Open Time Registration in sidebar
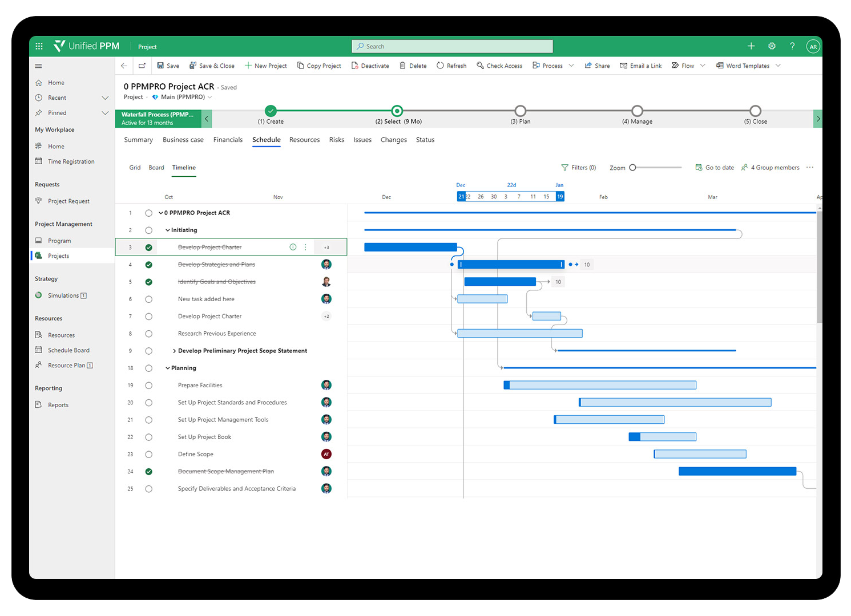The height and width of the screenshot is (616, 851). (71, 161)
